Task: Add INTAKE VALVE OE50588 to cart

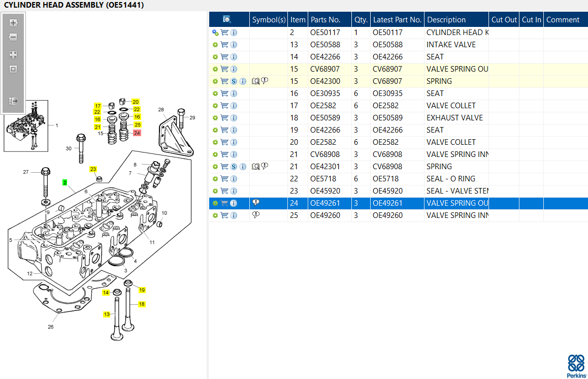Action: (224, 45)
